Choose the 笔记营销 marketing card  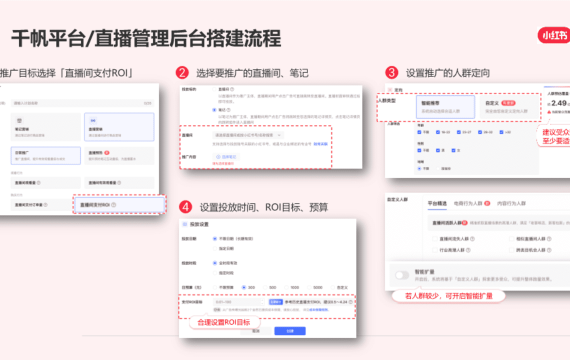(46, 127)
